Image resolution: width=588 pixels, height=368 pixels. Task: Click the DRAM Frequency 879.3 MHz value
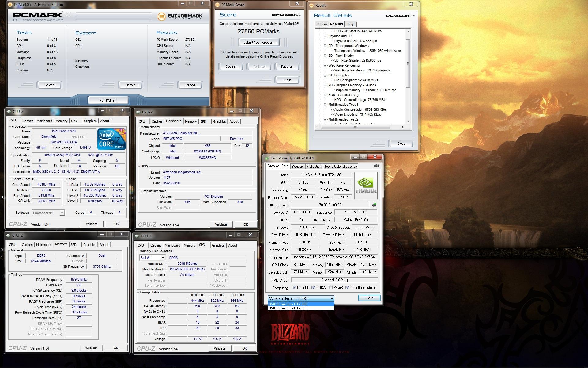pos(79,280)
